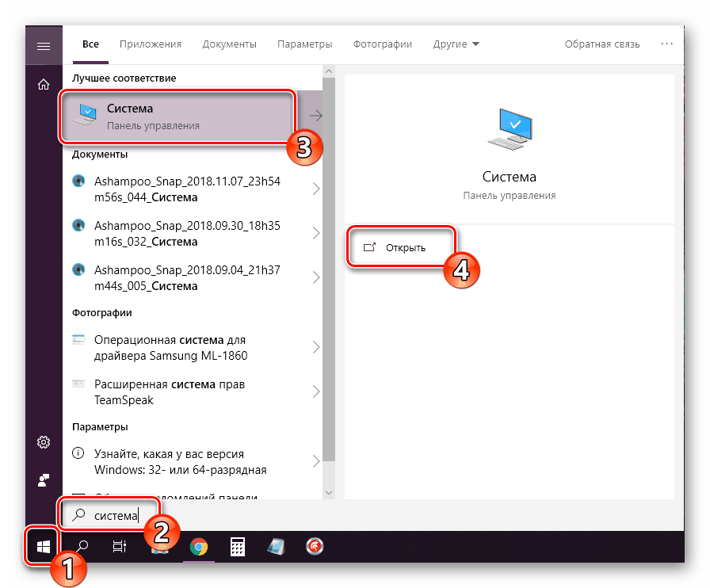Switch to the Параметры tab

[x=305, y=44]
